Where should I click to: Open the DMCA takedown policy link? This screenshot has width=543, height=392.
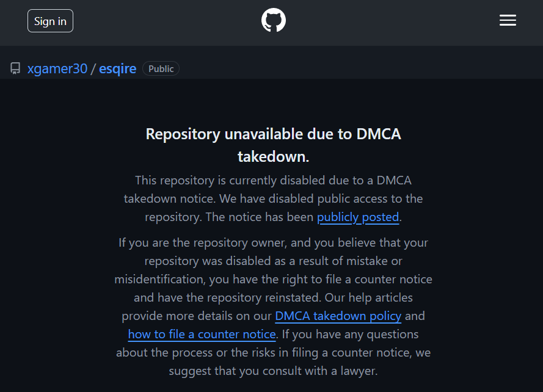point(338,316)
